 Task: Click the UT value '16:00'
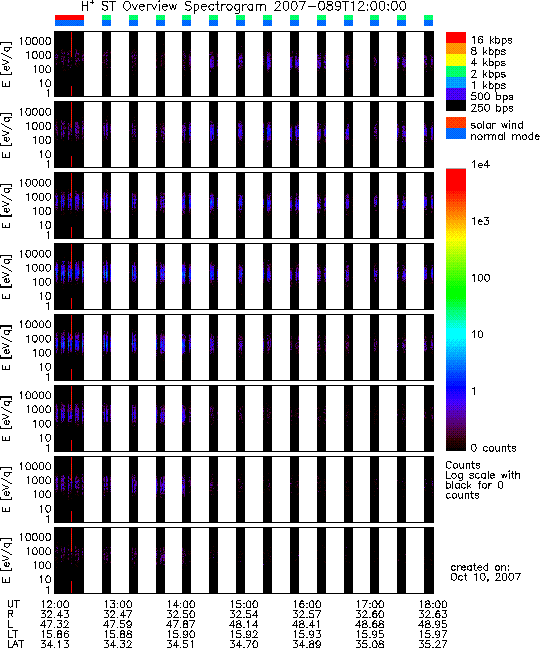[307, 605]
